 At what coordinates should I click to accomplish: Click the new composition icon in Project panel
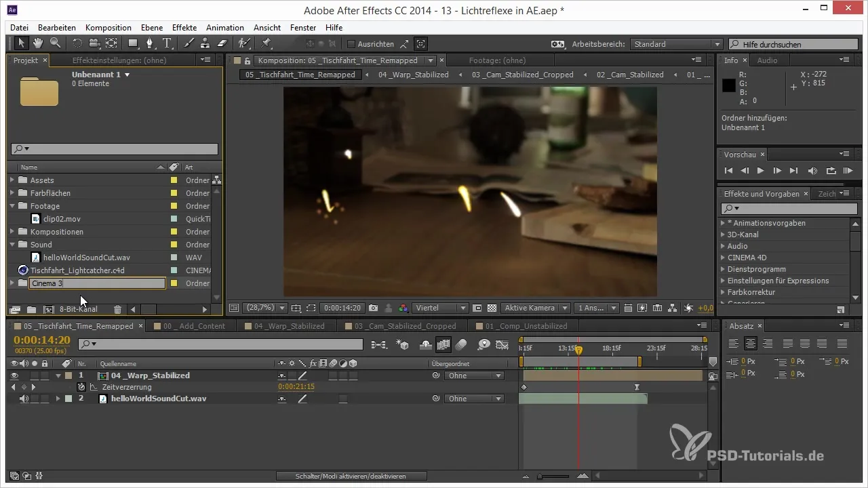47,309
